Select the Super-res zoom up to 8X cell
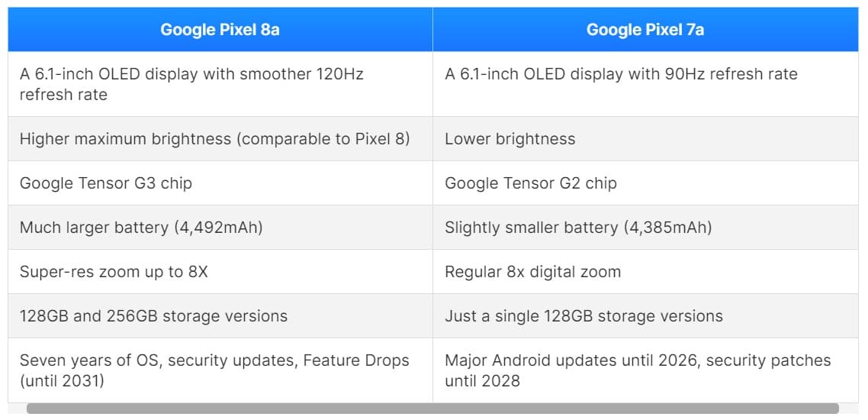The image size is (868, 420). (114, 272)
